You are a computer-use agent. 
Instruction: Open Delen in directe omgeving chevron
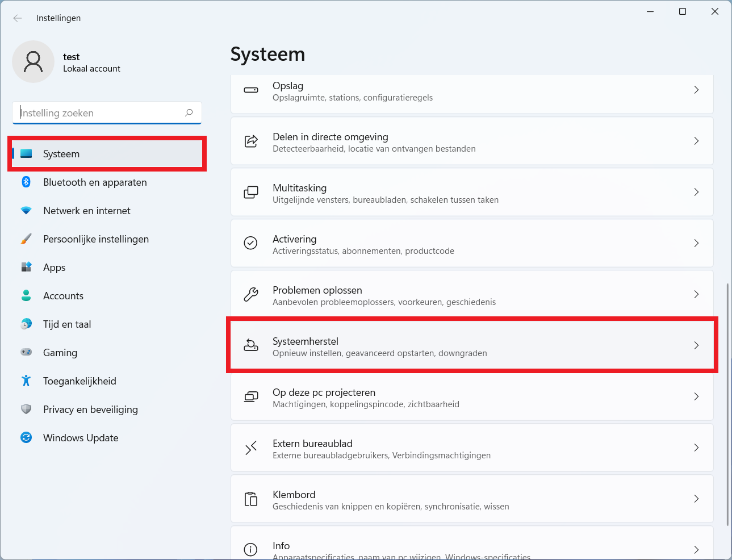point(696,141)
